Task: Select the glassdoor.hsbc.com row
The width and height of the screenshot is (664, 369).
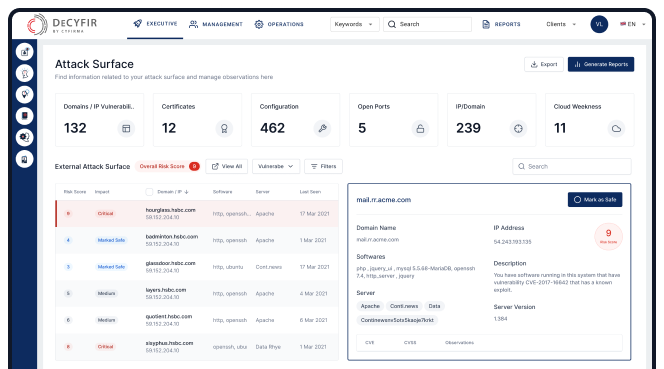Action: click(197, 267)
